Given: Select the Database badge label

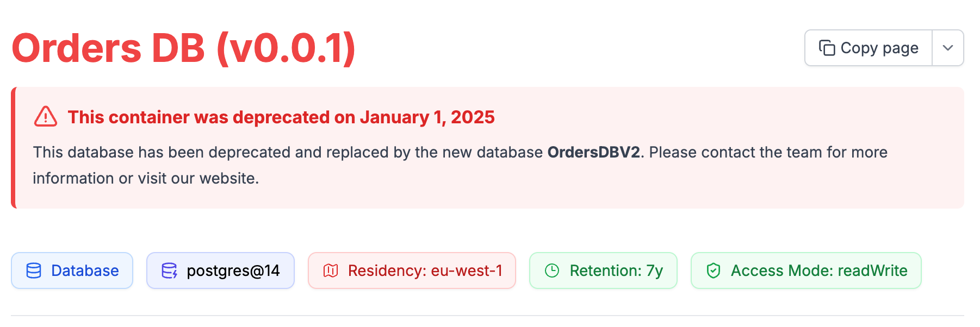Looking at the screenshot, I should tap(85, 271).
